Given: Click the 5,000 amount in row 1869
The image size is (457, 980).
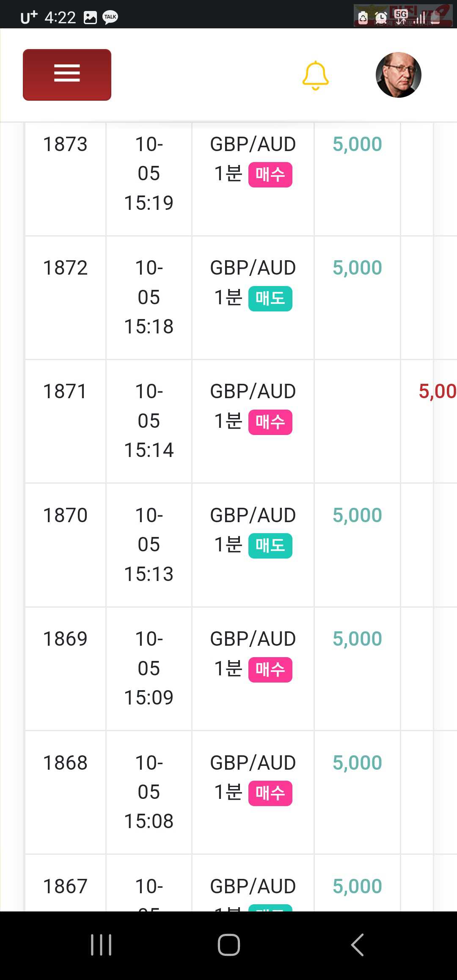Looking at the screenshot, I should click(357, 639).
